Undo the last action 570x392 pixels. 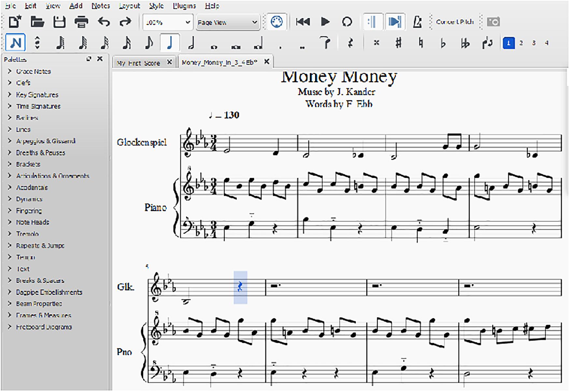[104, 22]
